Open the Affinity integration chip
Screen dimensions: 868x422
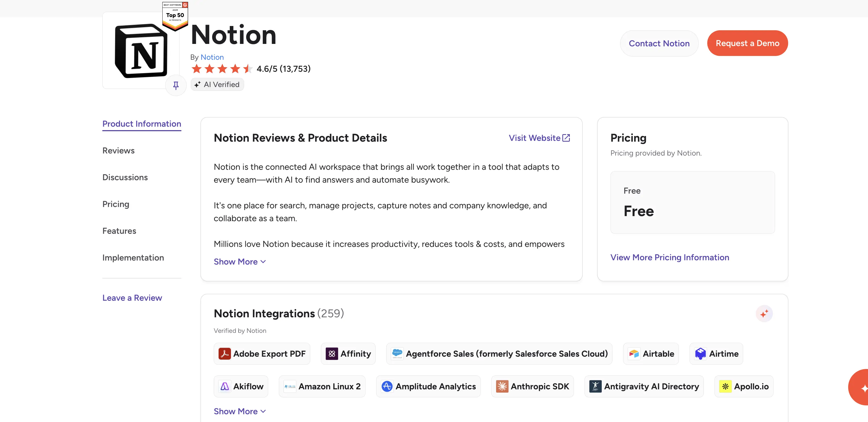(x=348, y=354)
